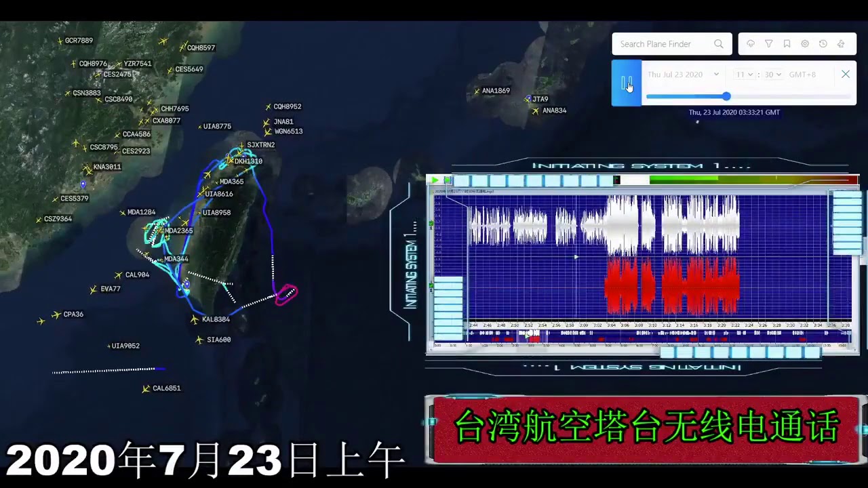Click the MDA2365 flight label
The image size is (868, 488).
tap(179, 230)
